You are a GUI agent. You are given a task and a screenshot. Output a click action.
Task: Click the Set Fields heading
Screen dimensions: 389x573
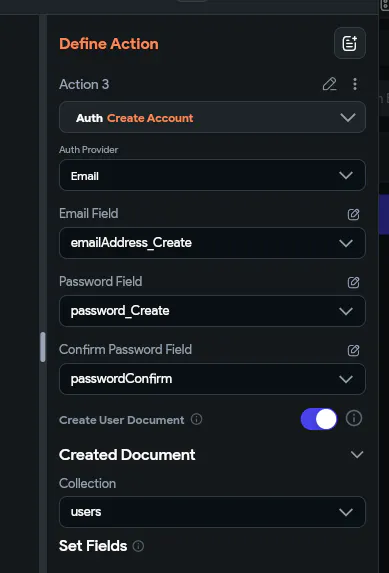click(93, 546)
